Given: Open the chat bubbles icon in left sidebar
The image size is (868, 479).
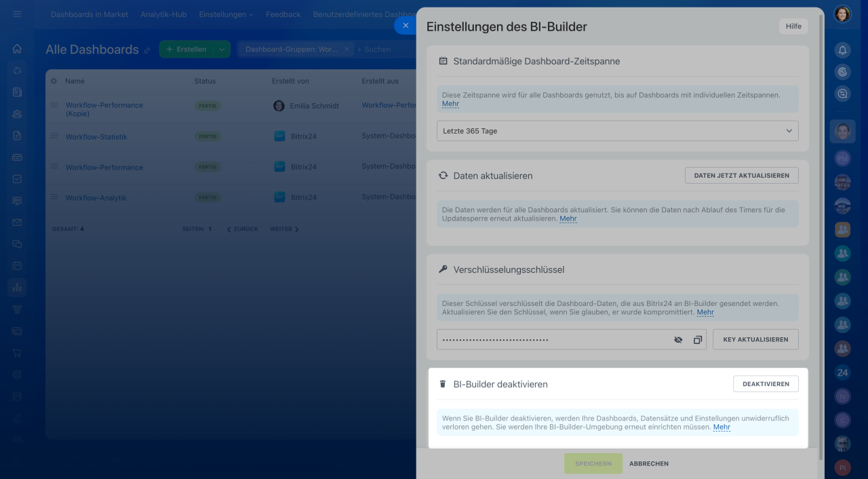Looking at the screenshot, I should 17,244.
